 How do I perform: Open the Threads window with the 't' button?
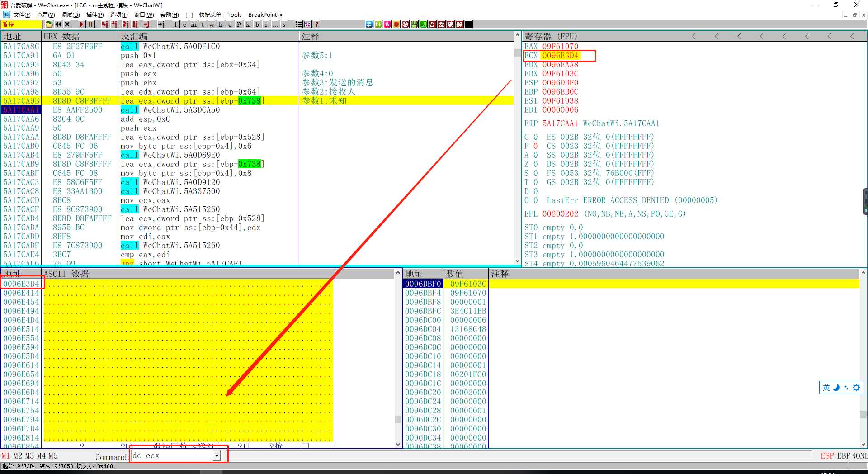tap(203, 24)
